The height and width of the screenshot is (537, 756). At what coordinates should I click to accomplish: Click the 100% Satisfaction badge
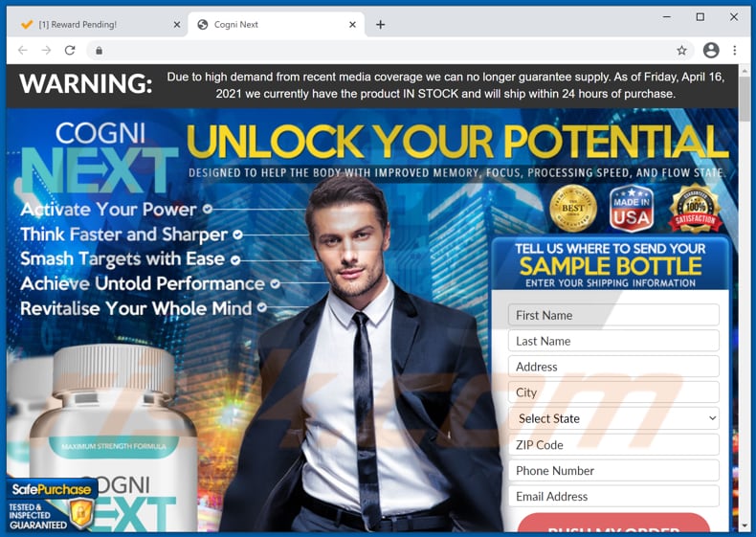[696, 208]
